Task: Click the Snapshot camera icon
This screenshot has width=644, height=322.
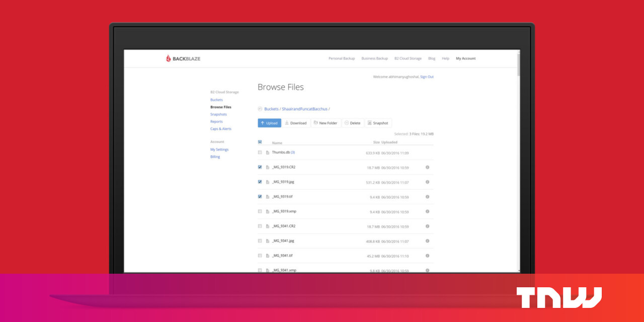Action: 369,123
